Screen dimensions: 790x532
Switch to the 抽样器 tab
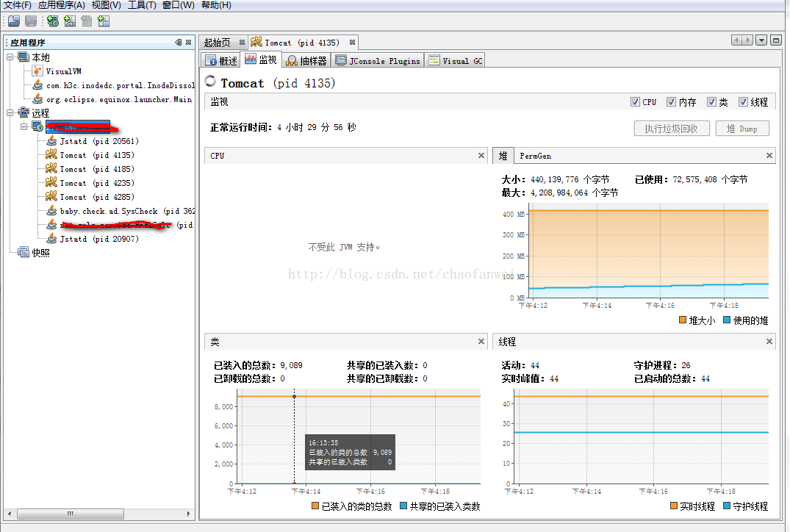306,60
